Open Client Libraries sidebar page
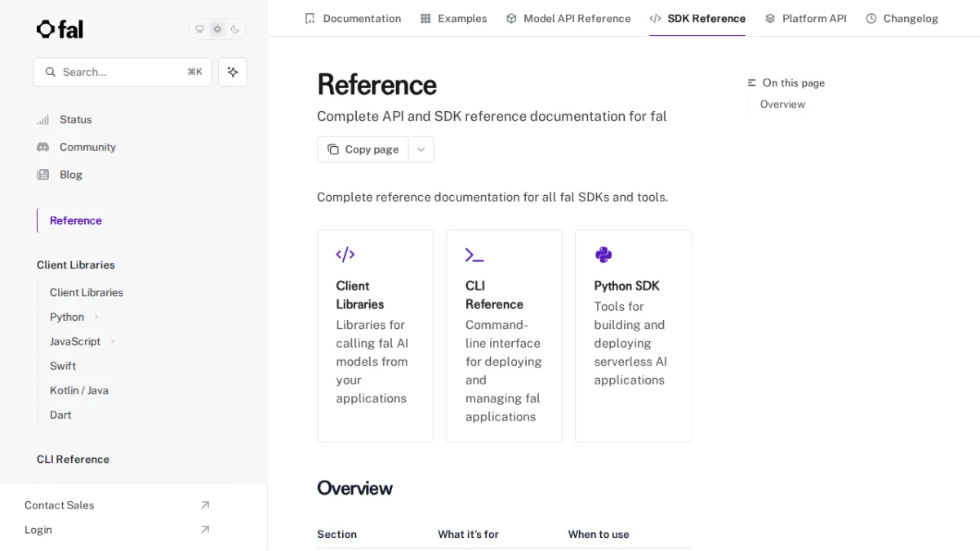980x551 pixels. coord(87,292)
